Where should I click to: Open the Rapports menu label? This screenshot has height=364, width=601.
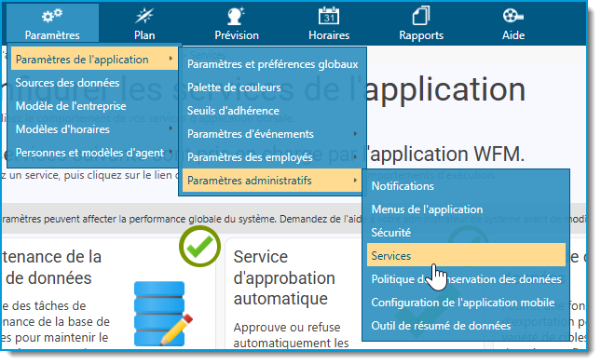421,35
